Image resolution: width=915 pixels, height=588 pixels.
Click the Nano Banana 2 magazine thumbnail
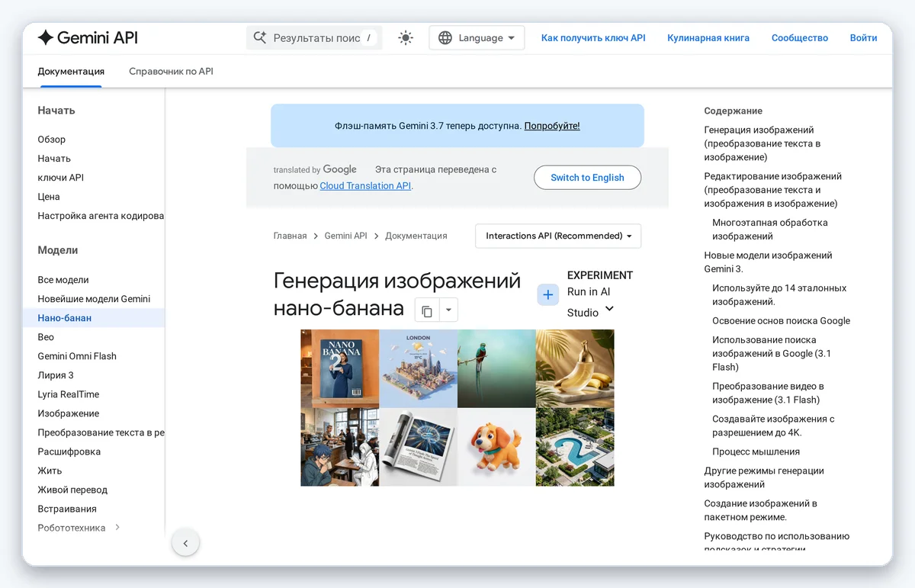[339, 368]
